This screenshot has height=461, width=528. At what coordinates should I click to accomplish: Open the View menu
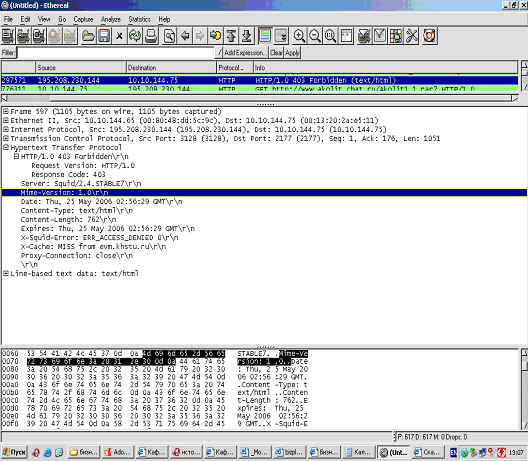pos(44,20)
